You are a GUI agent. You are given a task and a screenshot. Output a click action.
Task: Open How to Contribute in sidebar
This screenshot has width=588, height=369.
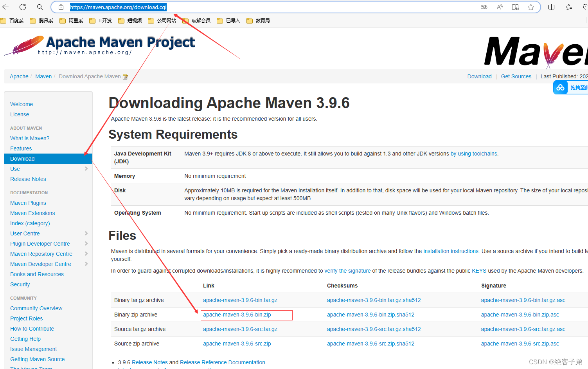(x=32, y=329)
